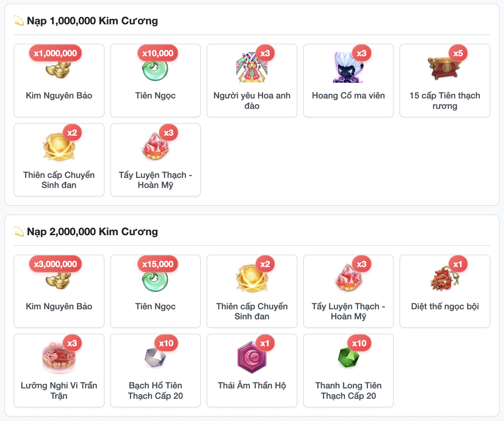This screenshot has width=504, height=421.
Task: Click the Tẩy Luyện Thạch crystal in first section
Action: click(155, 146)
